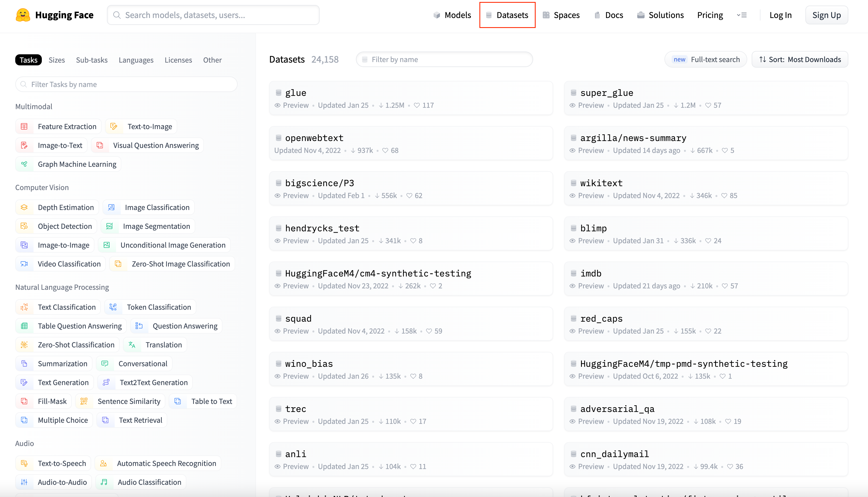Image resolution: width=868 pixels, height=497 pixels.
Task: Click the Filter by name field
Action: point(444,59)
